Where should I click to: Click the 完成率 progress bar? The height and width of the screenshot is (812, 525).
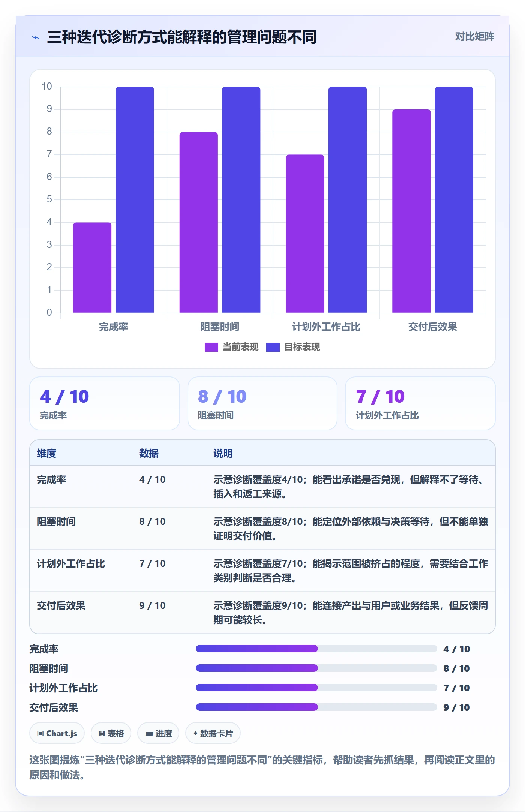(x=316, y=649)
